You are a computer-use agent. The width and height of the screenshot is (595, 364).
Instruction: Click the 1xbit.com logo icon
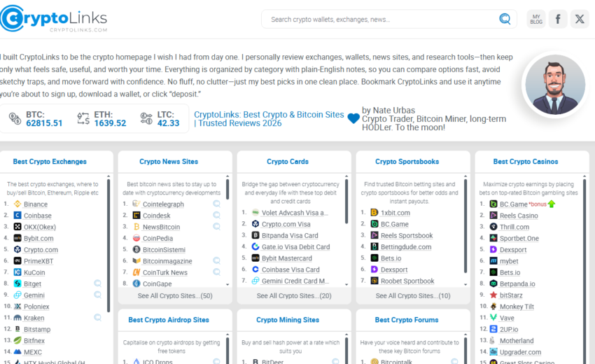(374, 213)
